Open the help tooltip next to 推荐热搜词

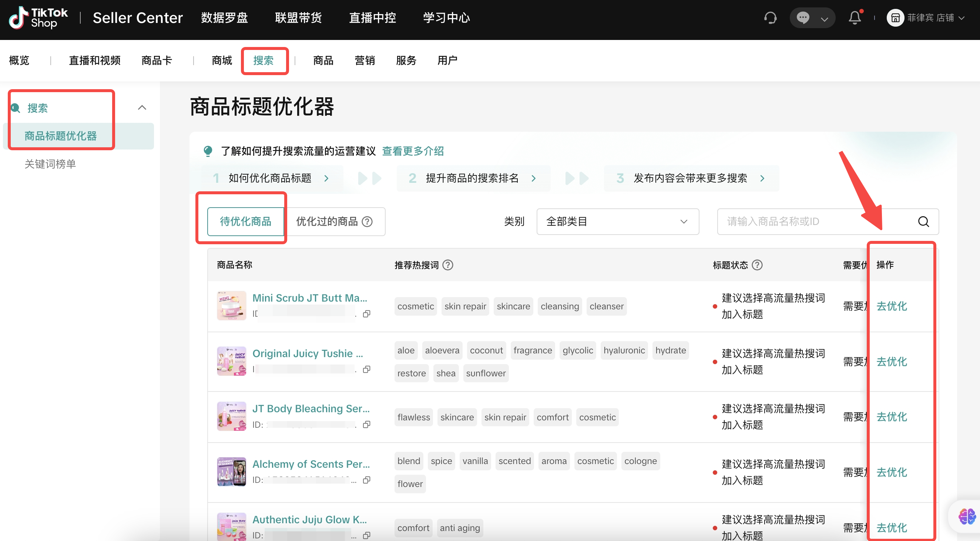coord(448,265)
